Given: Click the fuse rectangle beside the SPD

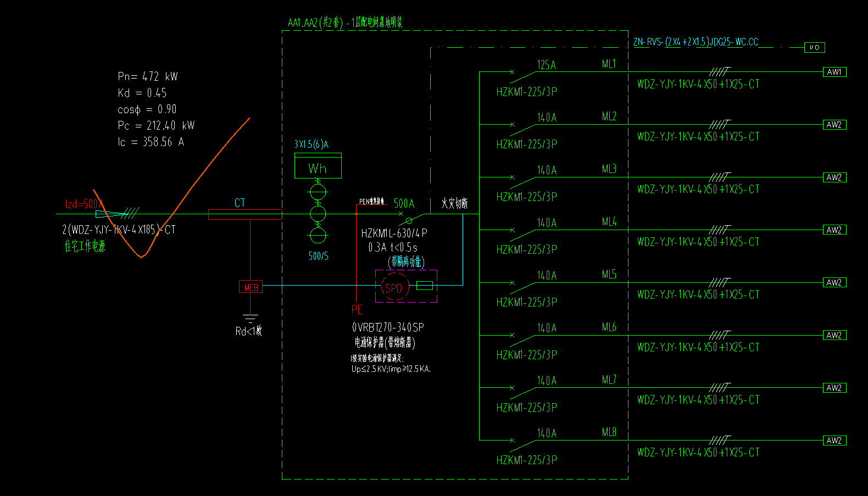Looking at the screenshot, I should [425, 286].
